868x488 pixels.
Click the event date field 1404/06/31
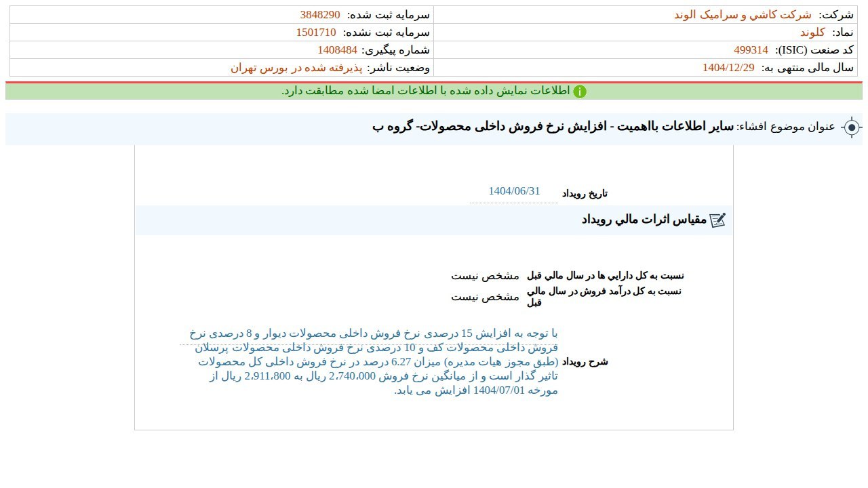point(514,191)
